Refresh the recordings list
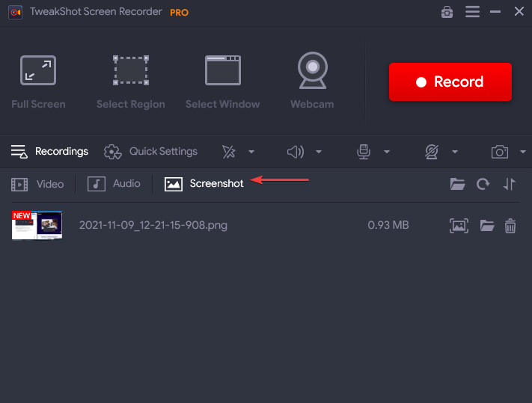The height and width of the screenshot is (403, 532). (x=483, y=184)
